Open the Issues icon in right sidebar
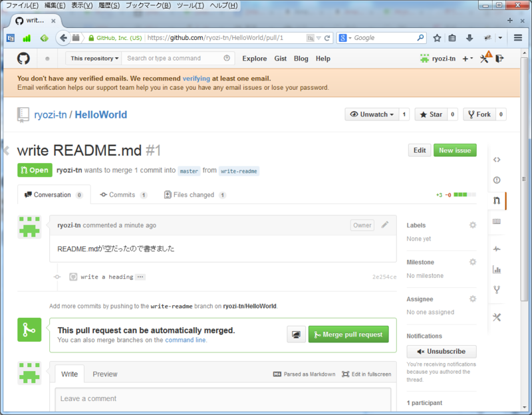The width and height of the screenshot is (532, 415). pyautogui.click(x=497, y=180)
